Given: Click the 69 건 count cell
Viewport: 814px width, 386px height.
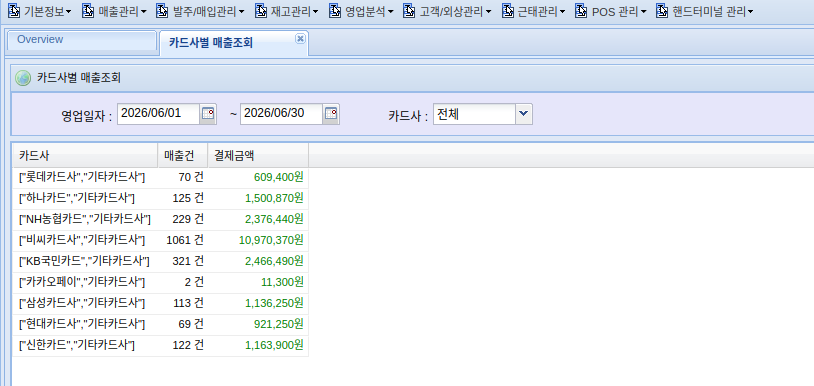Looking at the screenshot, I should [183, 325].
